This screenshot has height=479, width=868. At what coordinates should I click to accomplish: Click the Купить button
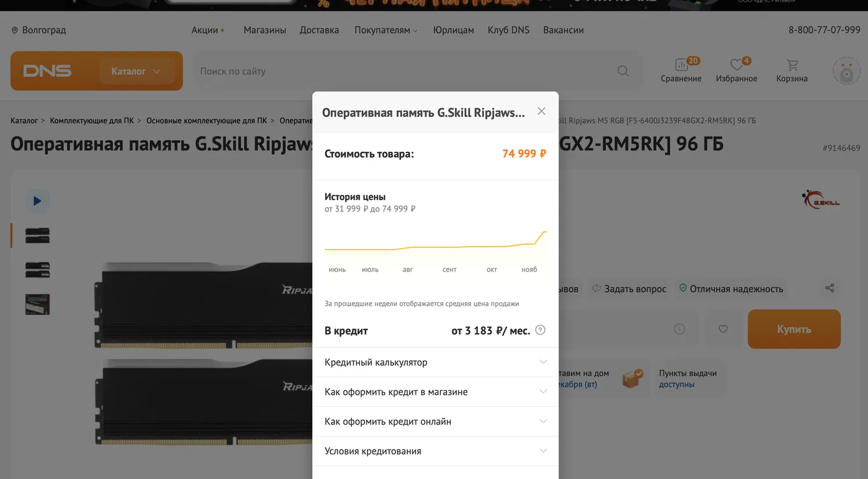794,329
